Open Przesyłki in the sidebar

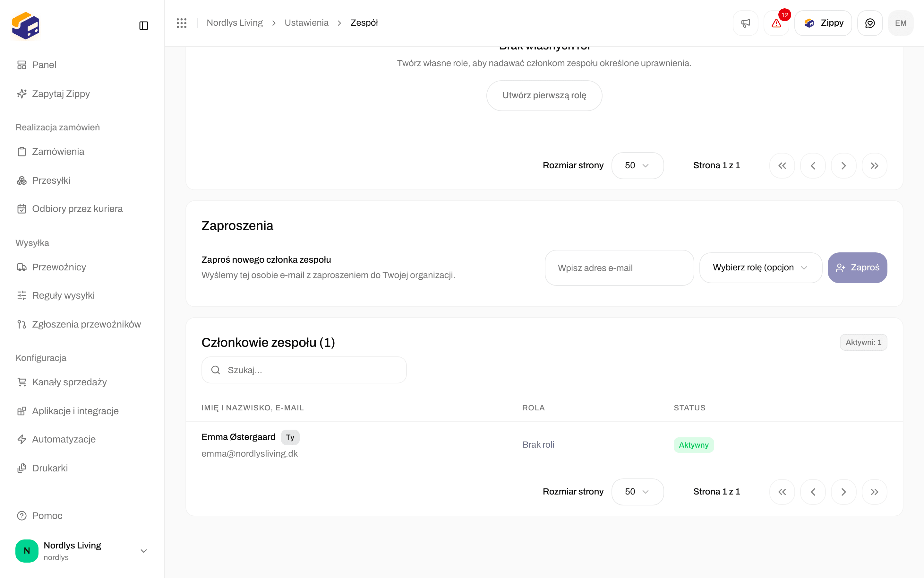[x=82, y=180]
